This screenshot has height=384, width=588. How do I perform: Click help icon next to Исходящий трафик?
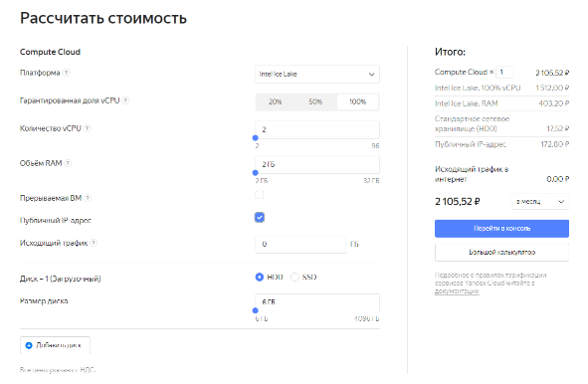pos(94,243)
